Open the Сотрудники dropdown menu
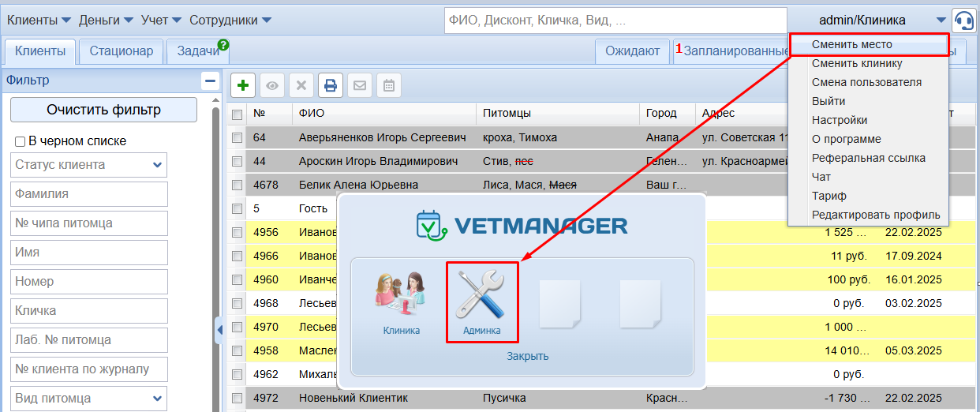The image size is (980, 412). [x=230, y=20]
